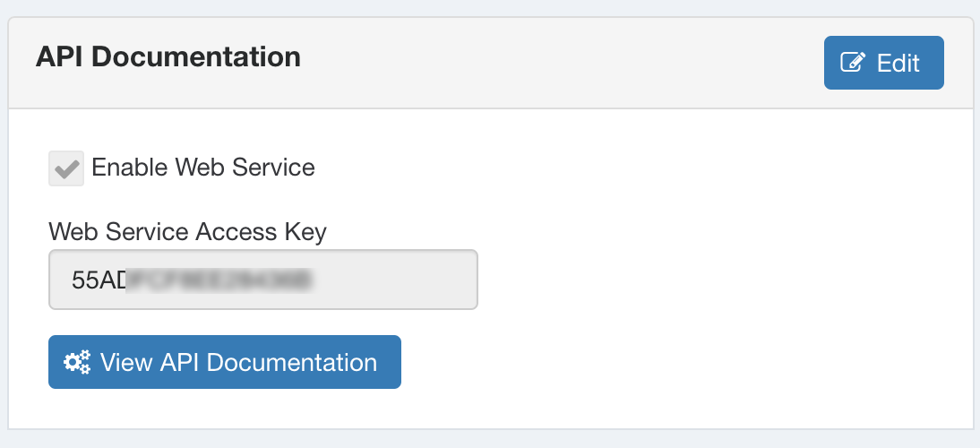Click the gray checkmark icon for Web Service
This screenshot has width=980, height=448.
tap(66, 168)
